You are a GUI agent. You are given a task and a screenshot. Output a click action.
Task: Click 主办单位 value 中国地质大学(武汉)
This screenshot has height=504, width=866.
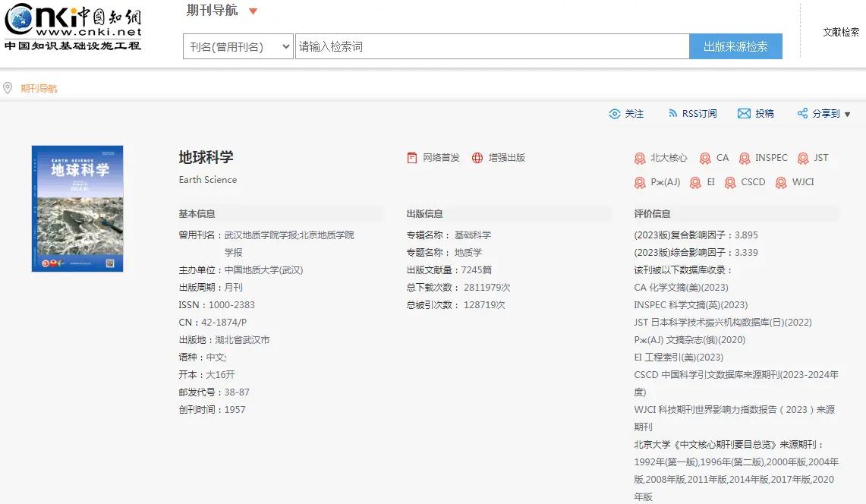pos(263,269)
